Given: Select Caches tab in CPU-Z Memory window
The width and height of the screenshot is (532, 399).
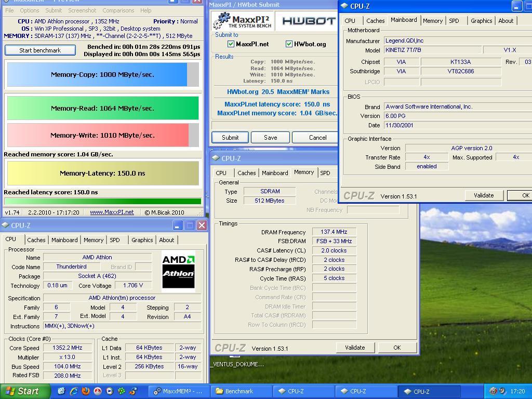Looking at the screenshot, I should coord(247,172).
